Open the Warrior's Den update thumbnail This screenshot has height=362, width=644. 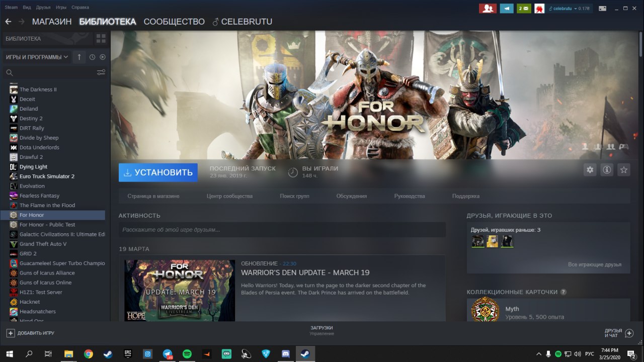click(180, 291)
